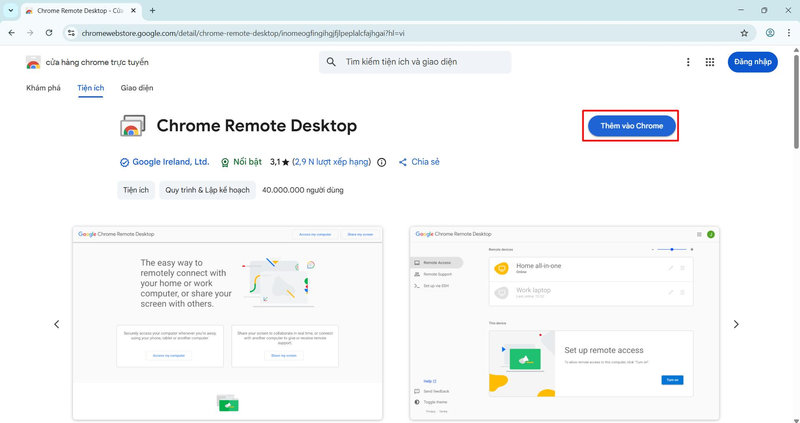Minimize the Chrome window

[741, 10]
